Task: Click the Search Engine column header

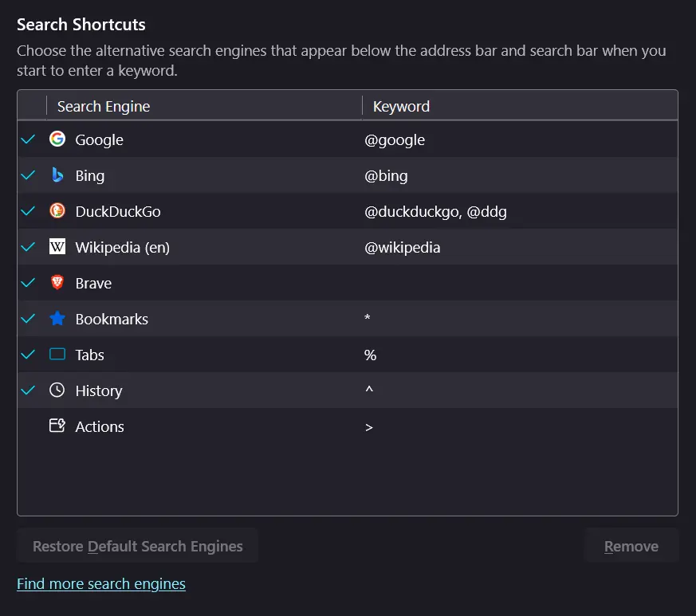Action: pos(204,106)
